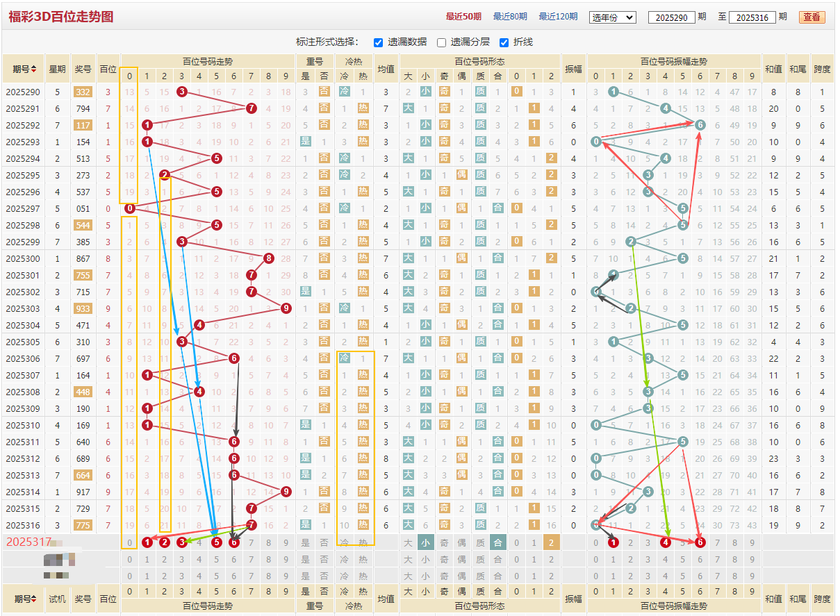This screenshot has height=616, width=840.
Task: Deselect red ball 6 in 2025317 振幅走势 row
Action: (x=700, y=542)
